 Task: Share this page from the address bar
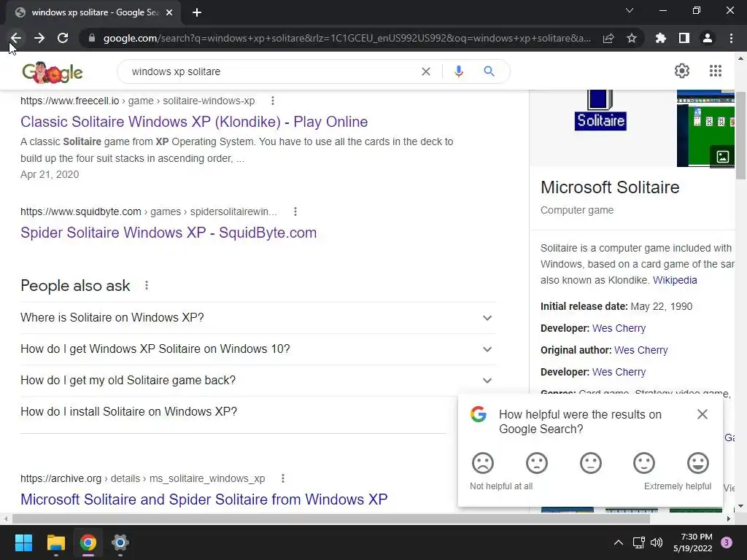608,38
